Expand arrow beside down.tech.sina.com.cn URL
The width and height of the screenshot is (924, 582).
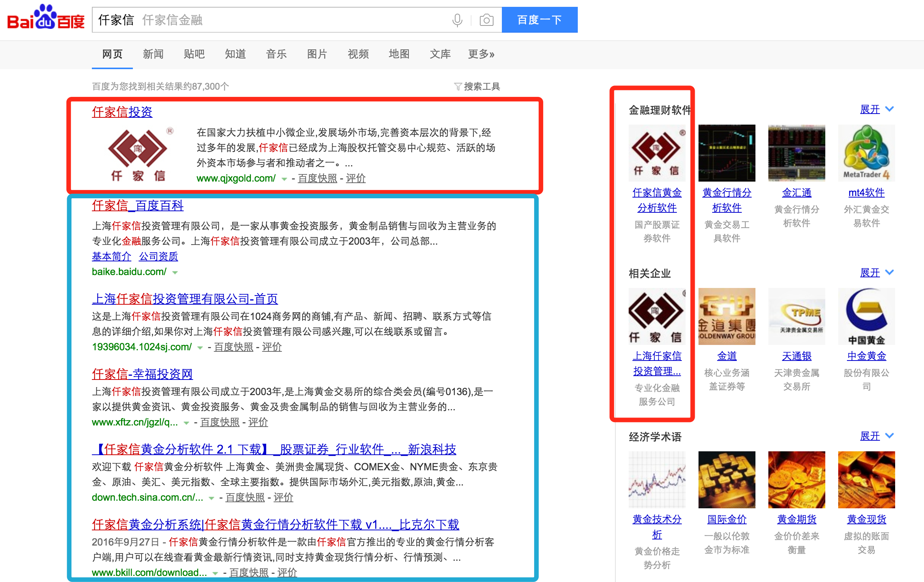pos(211,498)
